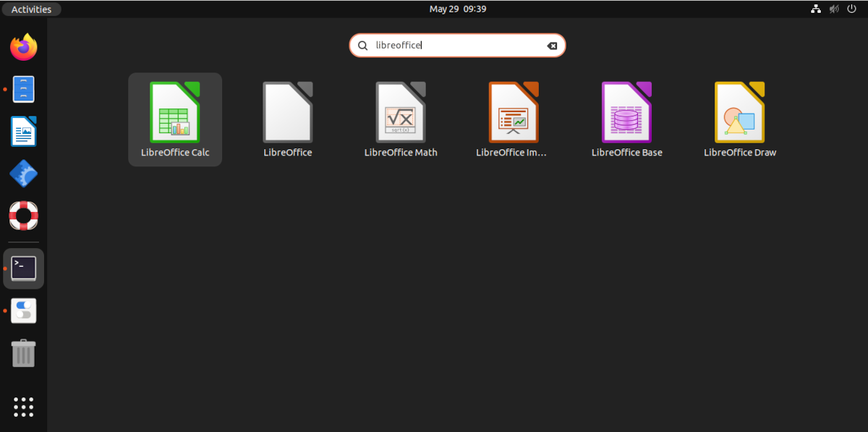Unmute audio via the muted speaker icon
868x432 pixels.
[x=833, y=9]
